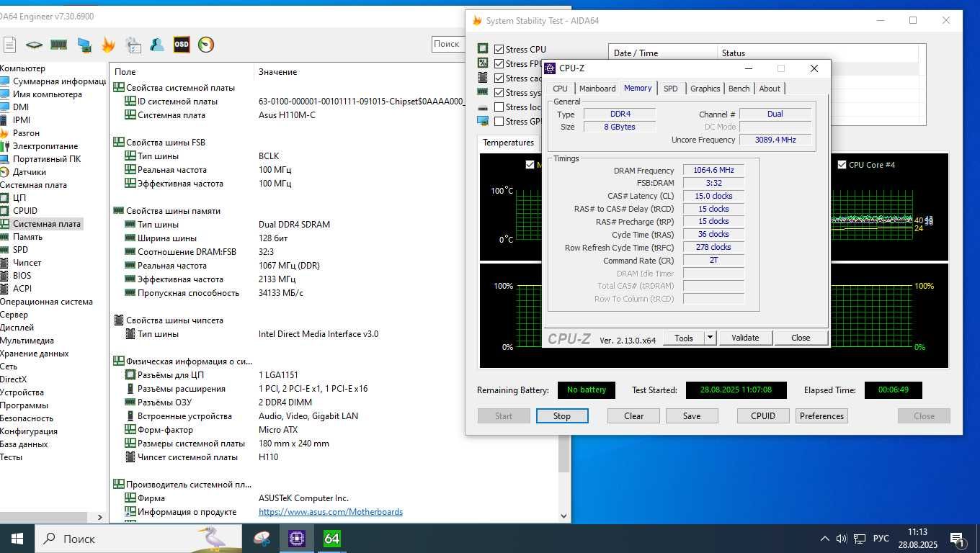Open stability test via flame toolbar icon
Image resolution: width=980 pixels, height=553 pixels.
(108, 45)
